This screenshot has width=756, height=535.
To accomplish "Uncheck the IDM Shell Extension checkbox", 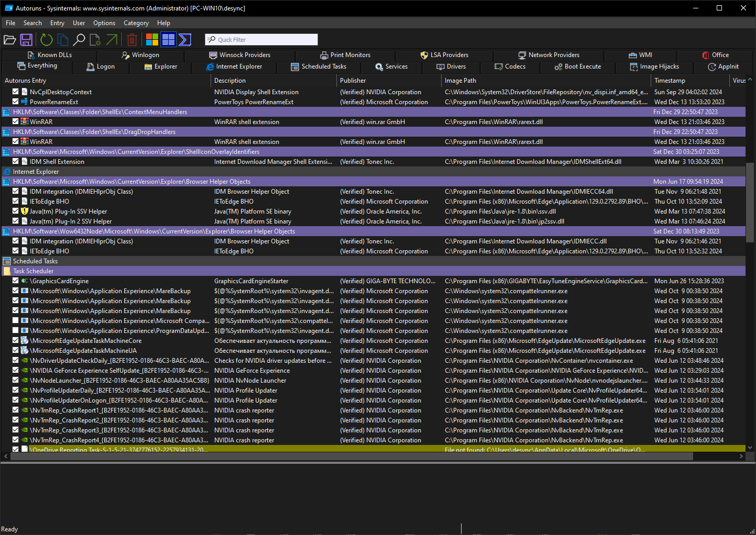I will (16, 161).
